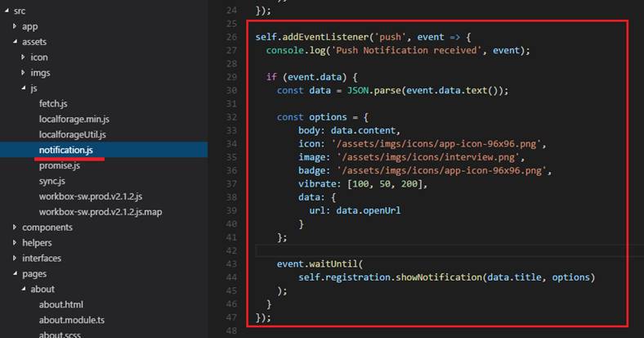Open workbox-sw.prod.v2.1.2.js.map file
The height and width of the screenshot is (338, 644).
(101, 212)
